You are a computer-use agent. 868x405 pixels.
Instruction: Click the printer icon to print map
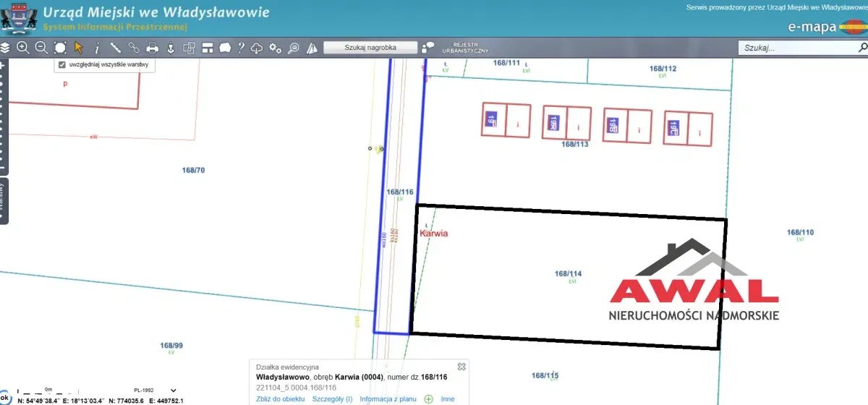pyautogui.click(x=152, y=48)
